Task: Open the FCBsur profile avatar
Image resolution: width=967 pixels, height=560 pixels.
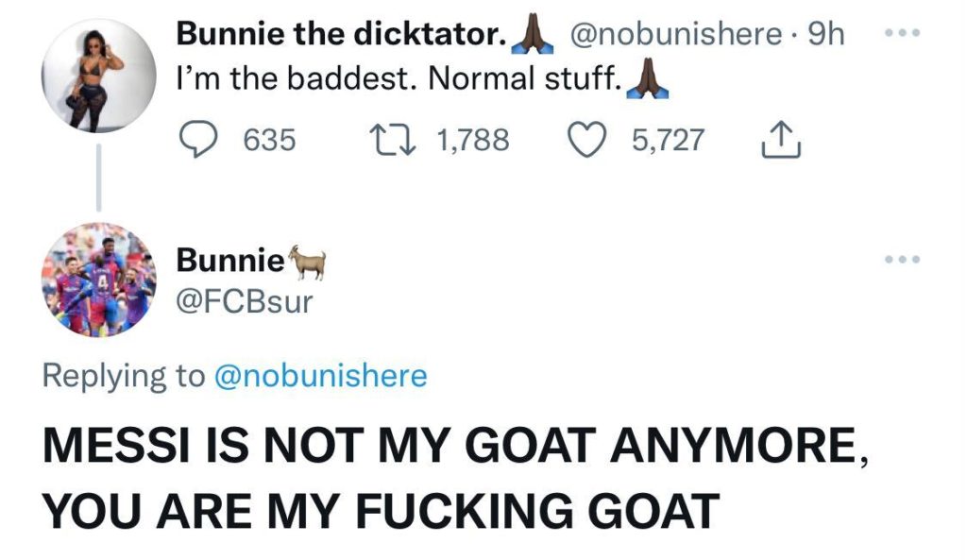Action: [99, 280]
